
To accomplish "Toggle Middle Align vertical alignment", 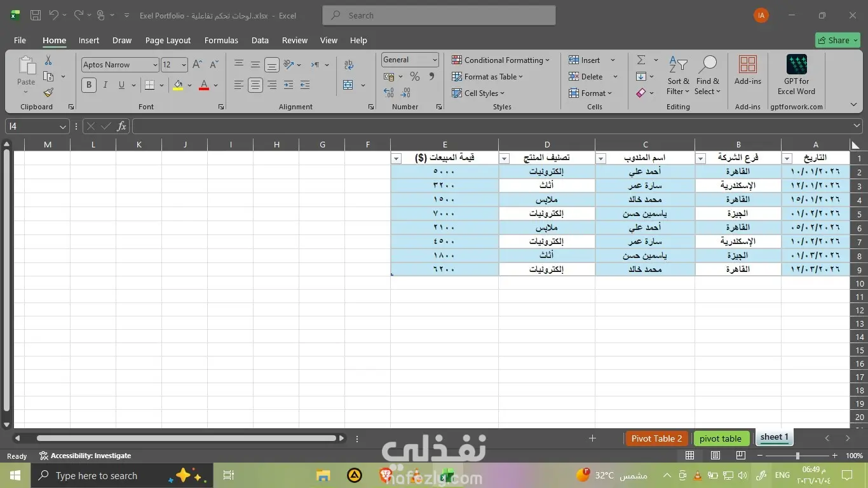I will click(255, 65).
